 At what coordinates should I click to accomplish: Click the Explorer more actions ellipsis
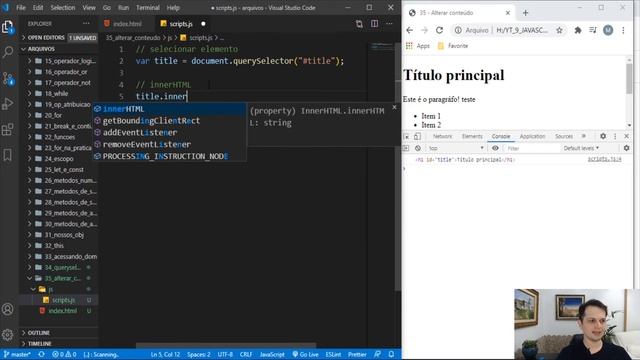[86, 24]
